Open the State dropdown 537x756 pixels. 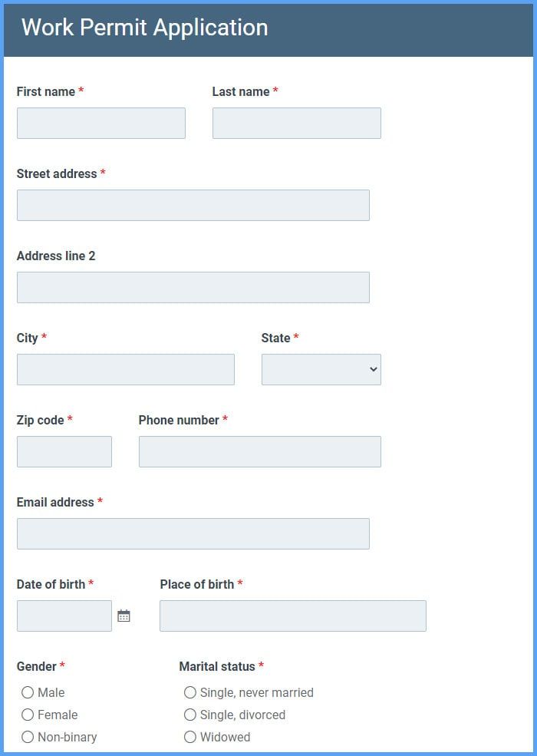321,369
